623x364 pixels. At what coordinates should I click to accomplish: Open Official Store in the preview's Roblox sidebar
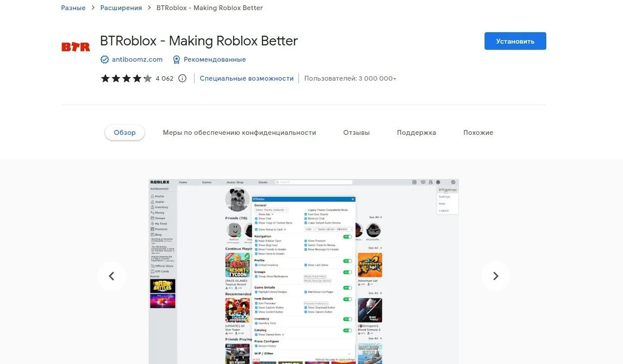pyautogui.click(x=162, y=266)
